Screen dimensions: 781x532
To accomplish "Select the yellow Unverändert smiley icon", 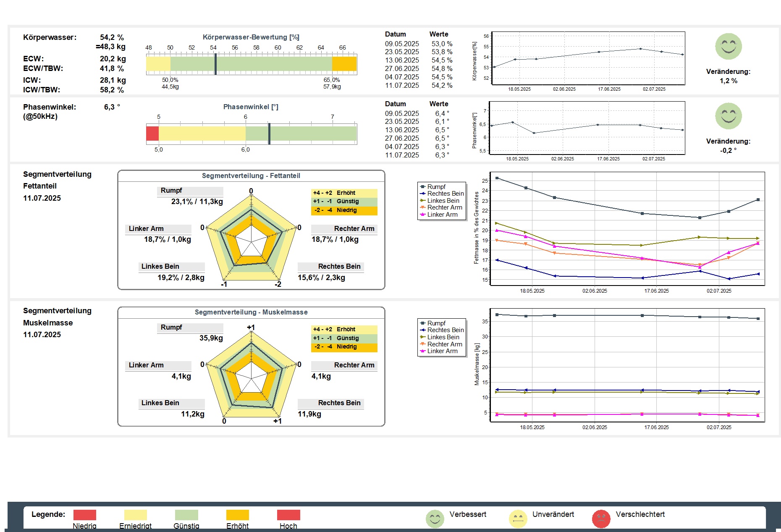I will [x=518, y=519].
